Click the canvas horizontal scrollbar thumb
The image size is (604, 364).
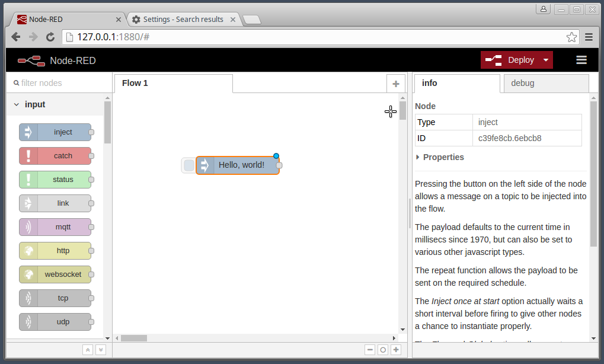pos(134,338)
